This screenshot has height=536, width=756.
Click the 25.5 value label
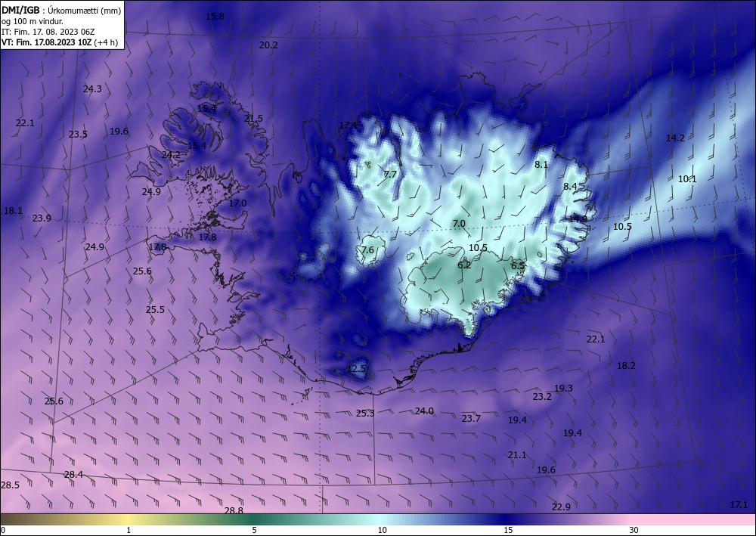(x=155, y=310)
